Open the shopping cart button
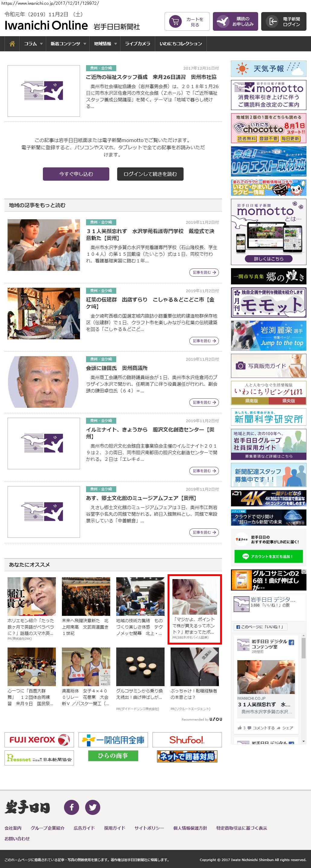 (187, 22)
